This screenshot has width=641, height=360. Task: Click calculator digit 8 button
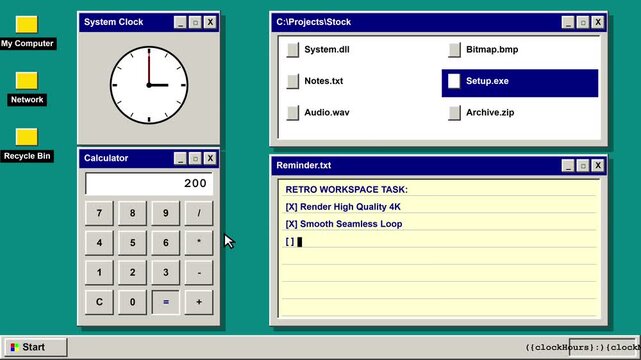coord(132,213)
